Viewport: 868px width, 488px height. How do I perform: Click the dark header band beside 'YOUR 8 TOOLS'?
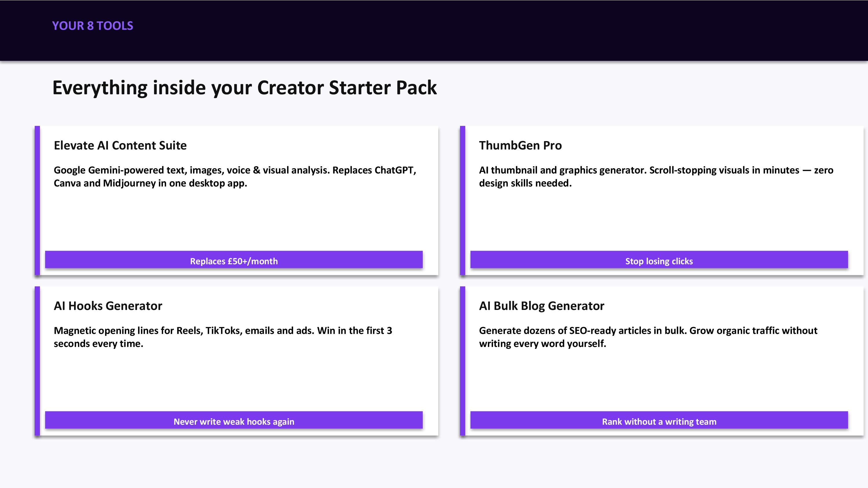click(472, 30)
